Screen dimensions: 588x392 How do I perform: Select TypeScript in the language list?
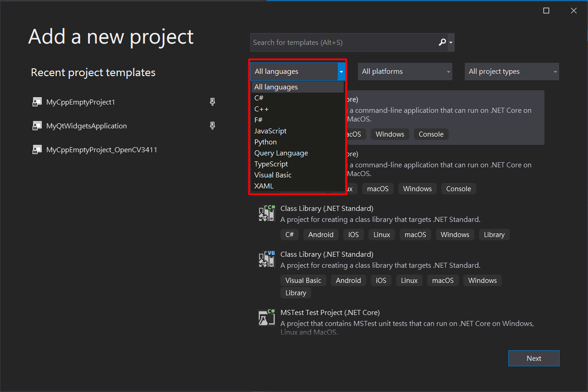271,164
